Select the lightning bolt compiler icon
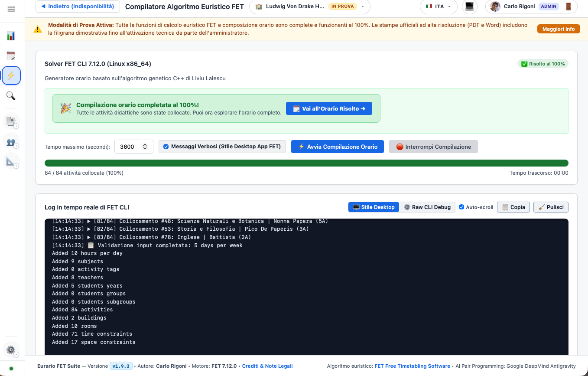The height and width of the screenshot is (376, 588). pos(11,75)
